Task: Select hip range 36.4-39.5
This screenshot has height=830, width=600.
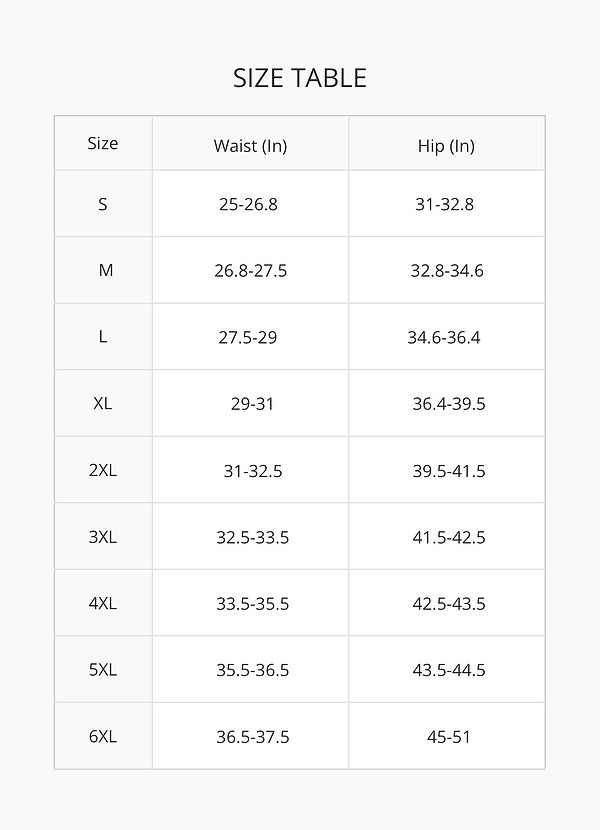Action: [449, 404]
